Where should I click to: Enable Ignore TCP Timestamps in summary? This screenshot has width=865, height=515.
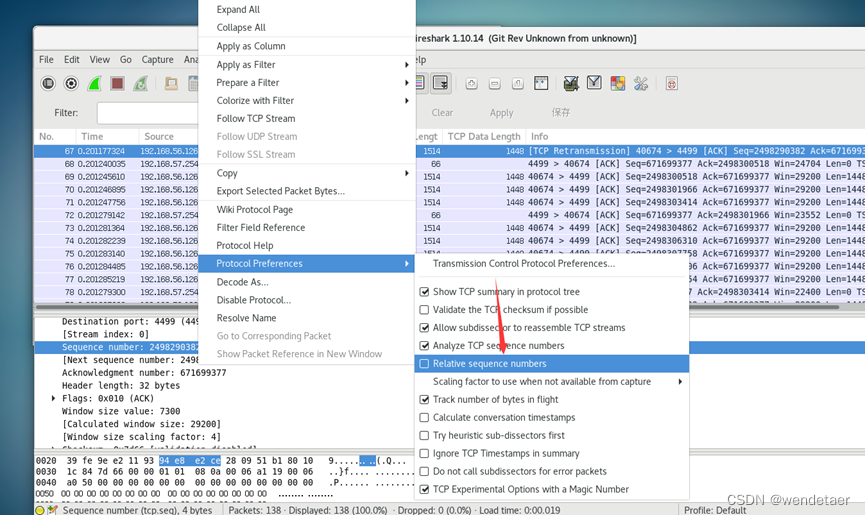pos(424,453)
